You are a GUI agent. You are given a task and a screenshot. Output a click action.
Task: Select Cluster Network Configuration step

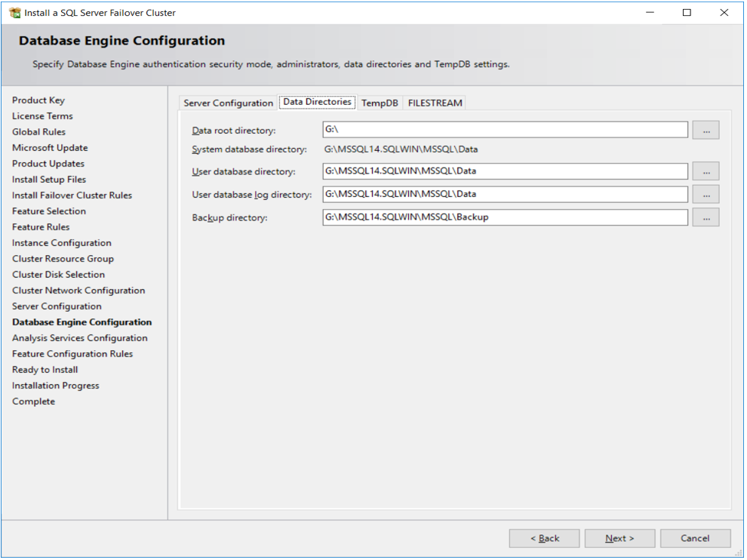(78, 291)
